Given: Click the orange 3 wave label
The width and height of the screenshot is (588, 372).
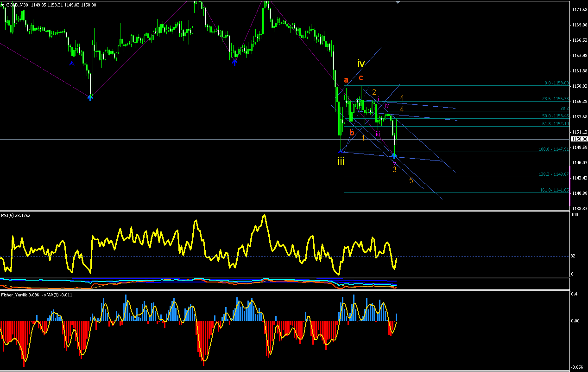Looking at the screenshot, I should click(394, 170).
